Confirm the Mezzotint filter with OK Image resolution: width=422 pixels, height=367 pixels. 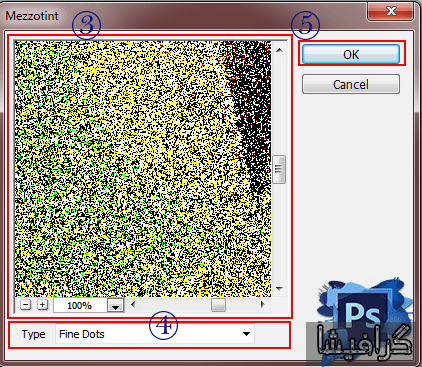(351, 54)
